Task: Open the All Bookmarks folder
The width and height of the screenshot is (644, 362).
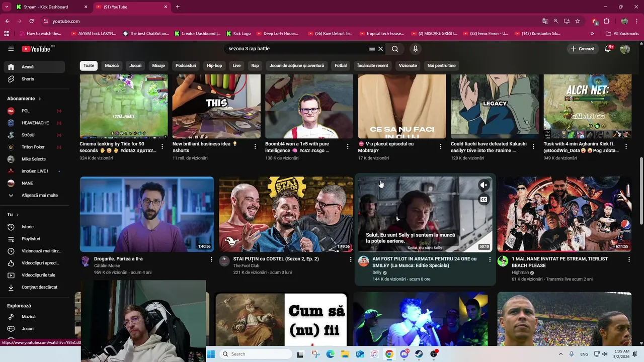Action: (622, 34)
